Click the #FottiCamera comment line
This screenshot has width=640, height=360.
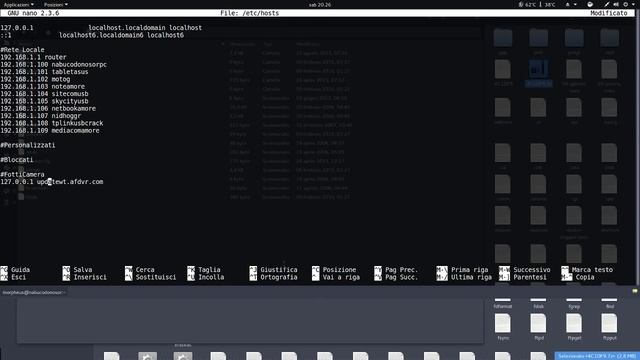tap(22, 175)
